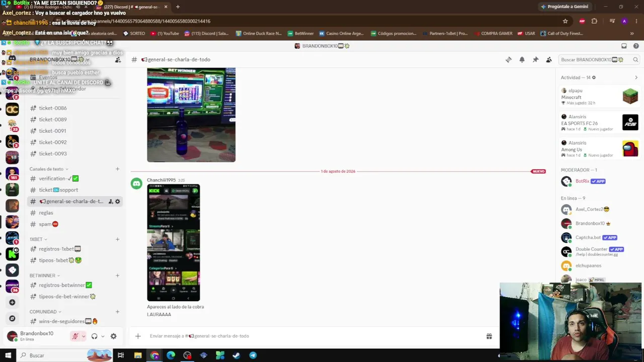Open Discover servers compass icon
Viewport: 644px width, 362px height.
pos(12,318)
